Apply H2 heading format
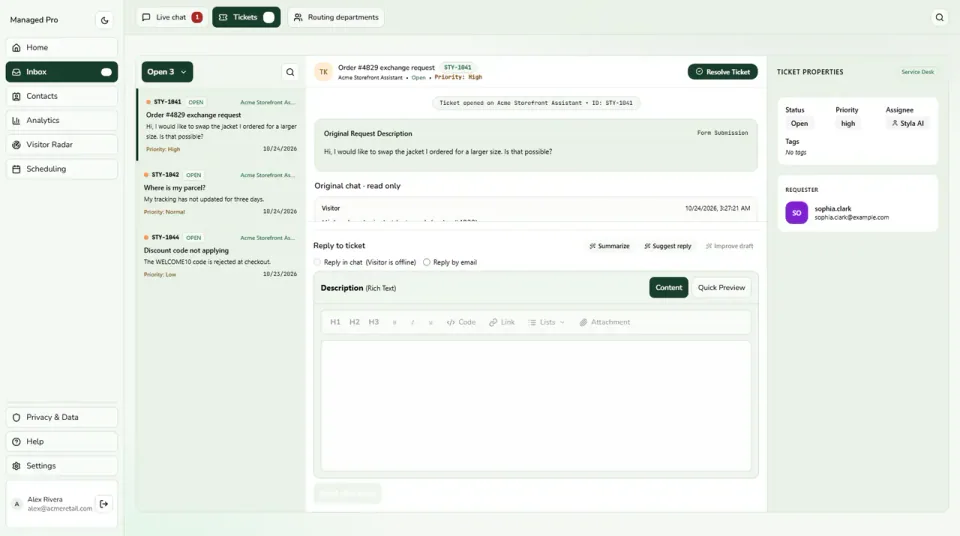 pyautogui.click(x=354, y=322)
